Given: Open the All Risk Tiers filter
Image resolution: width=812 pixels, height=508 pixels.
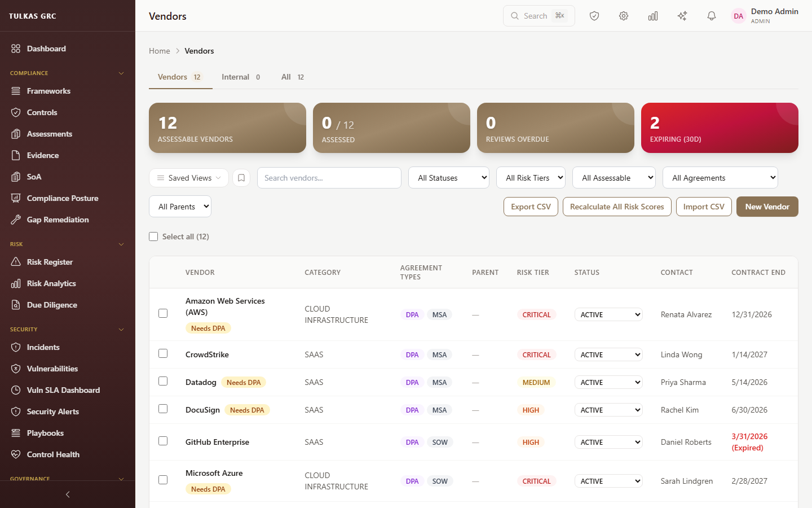Looking at the screenshot, I should click(531, 178).
